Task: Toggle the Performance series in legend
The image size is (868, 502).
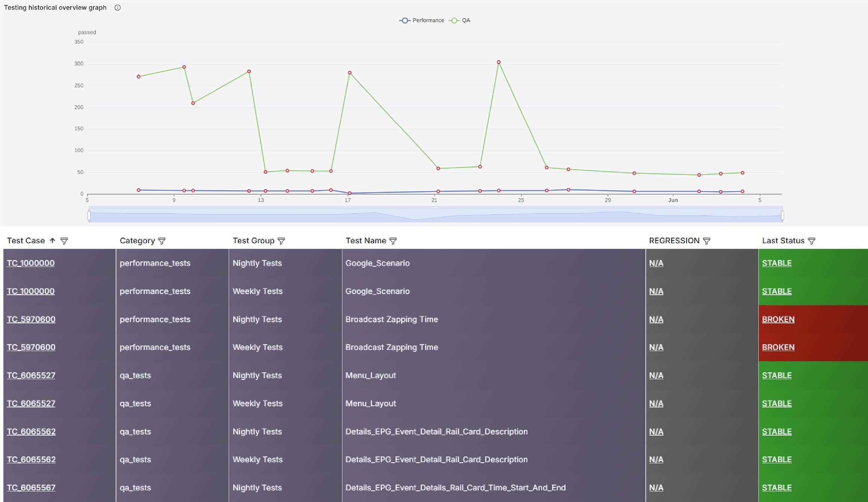Action: (422, 20)
